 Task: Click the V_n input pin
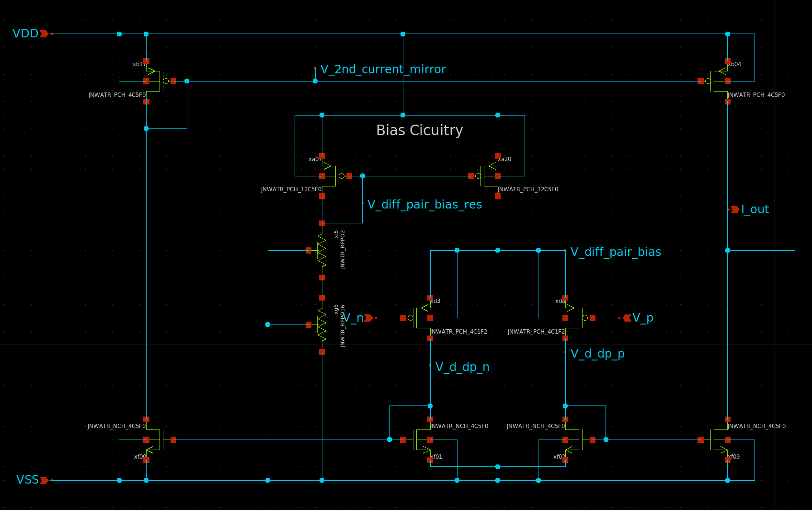click(x=368, y=318)
